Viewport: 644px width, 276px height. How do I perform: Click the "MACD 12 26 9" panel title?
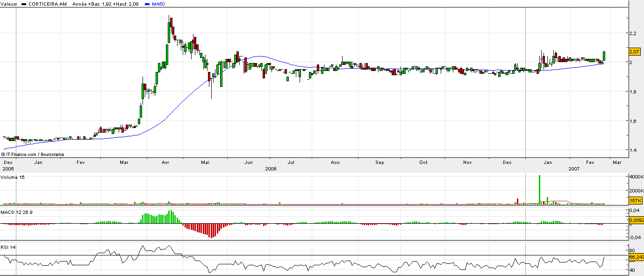pyautogui.click(x=17, y=212)
